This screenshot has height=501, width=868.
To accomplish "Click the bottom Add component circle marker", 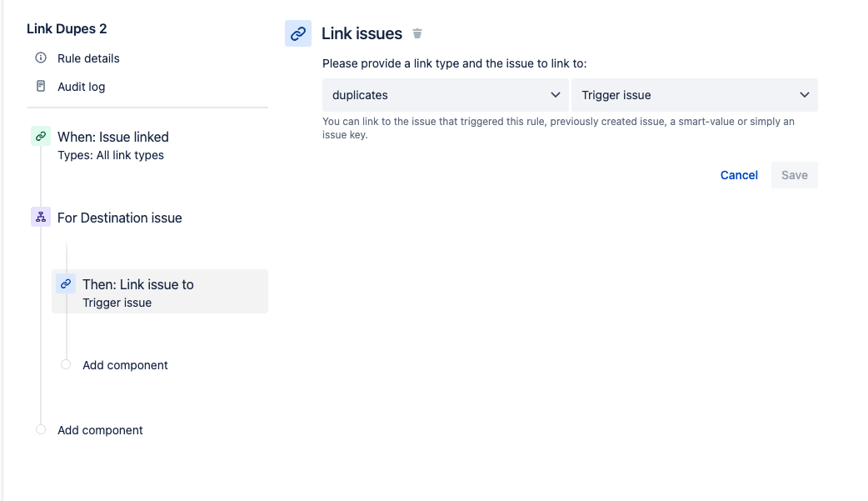I will (41, 429).
